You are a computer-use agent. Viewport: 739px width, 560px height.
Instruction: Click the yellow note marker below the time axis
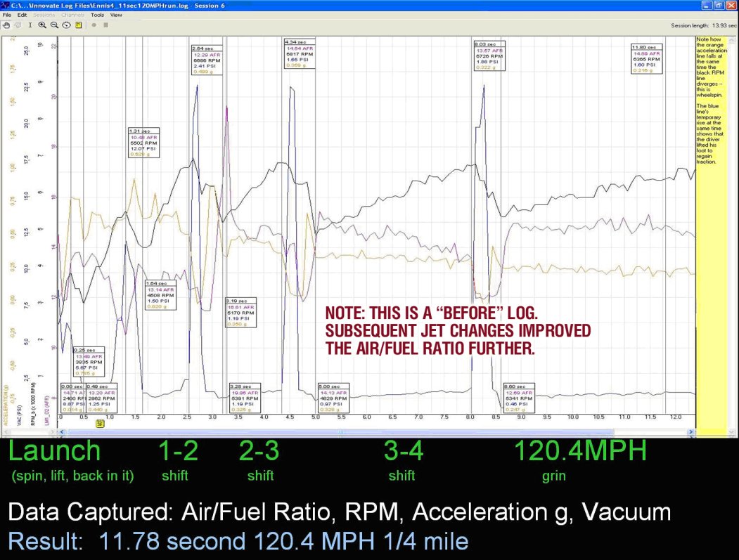[100, 423]
